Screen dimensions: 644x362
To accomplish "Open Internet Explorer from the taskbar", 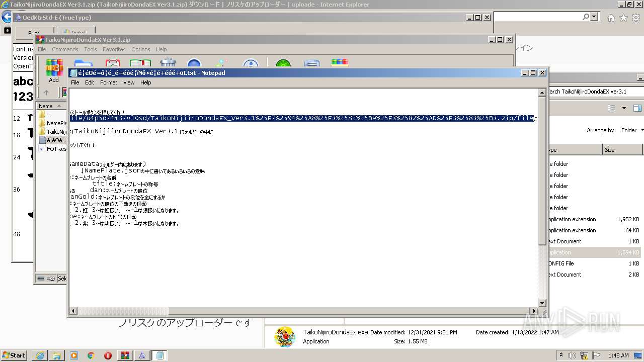I will 40,355.
